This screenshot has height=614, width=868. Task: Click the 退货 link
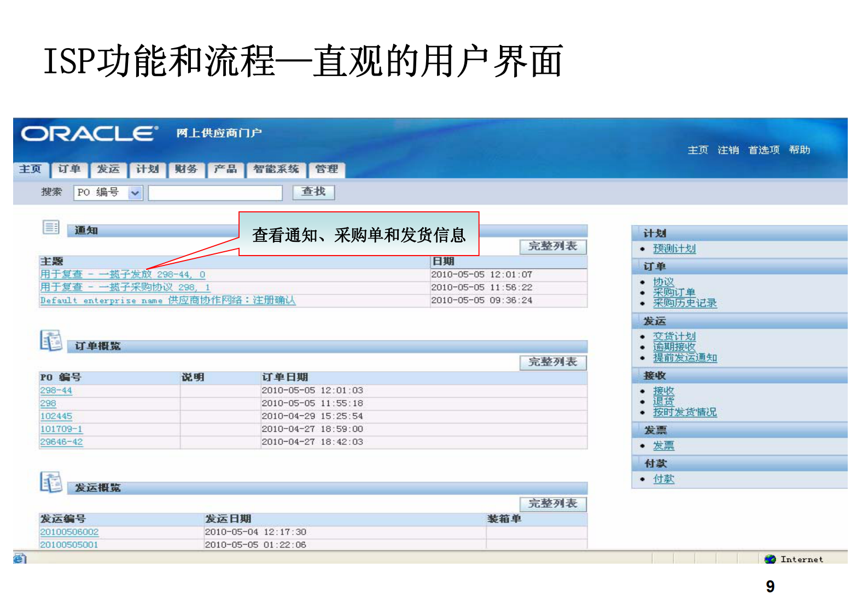click(x=663, y=402)
